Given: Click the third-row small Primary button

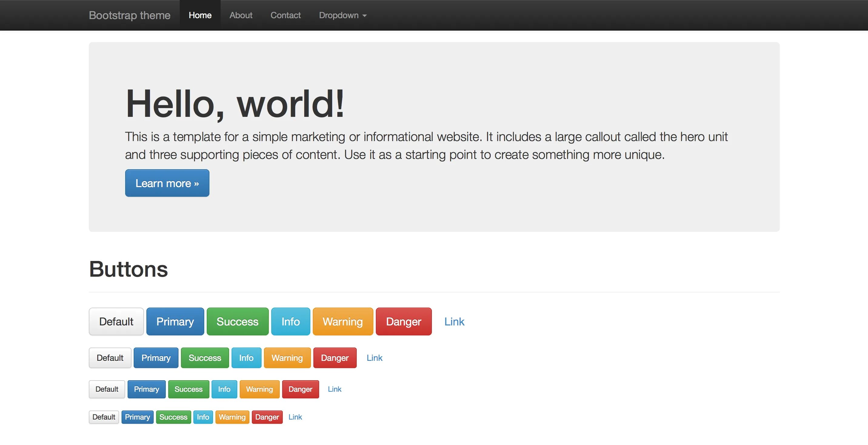Looking at the screenshot, I should [146, 389].
